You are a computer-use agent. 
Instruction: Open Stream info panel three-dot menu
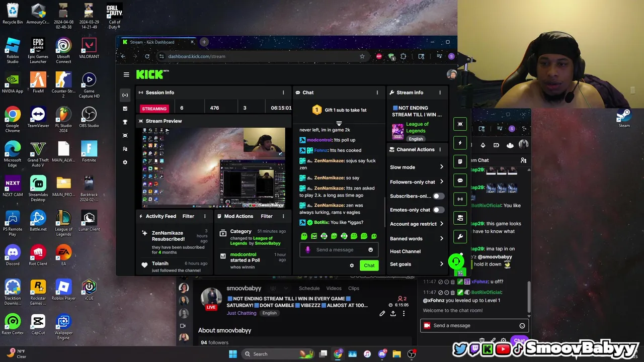pos(440,93)
